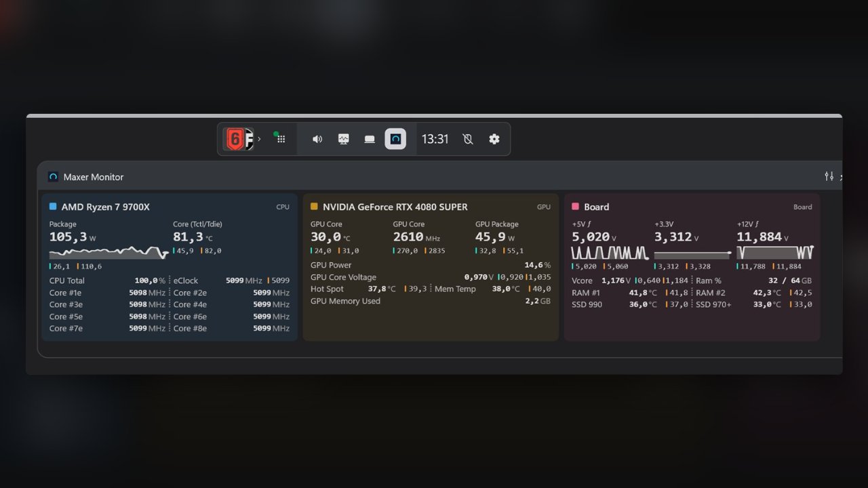
Task: Click the GPU Package 45,9 W value
Action: coord(494,237)
